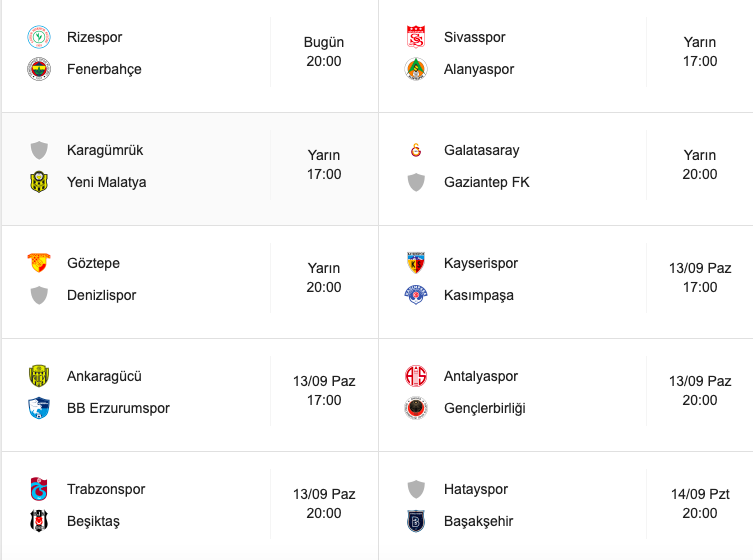Screen dimensions: 753x560
Task: Click the Kasımpaşa club logo
Action: 416,295
